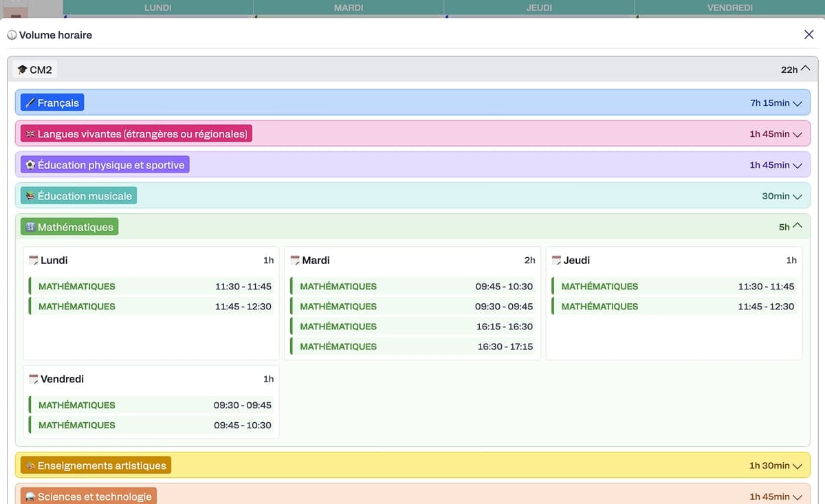
Task: Select the Langues vivantes subject label
Action: 142,134
